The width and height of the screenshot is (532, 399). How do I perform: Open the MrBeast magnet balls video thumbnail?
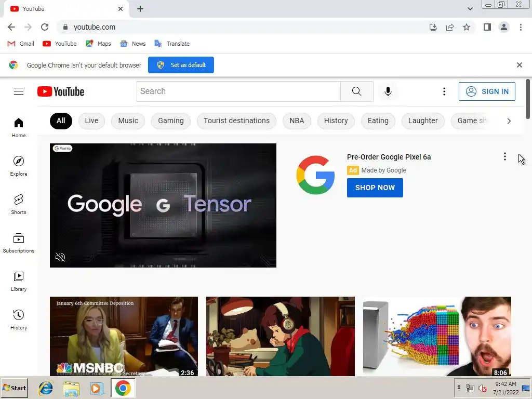(x=437, y=336)
